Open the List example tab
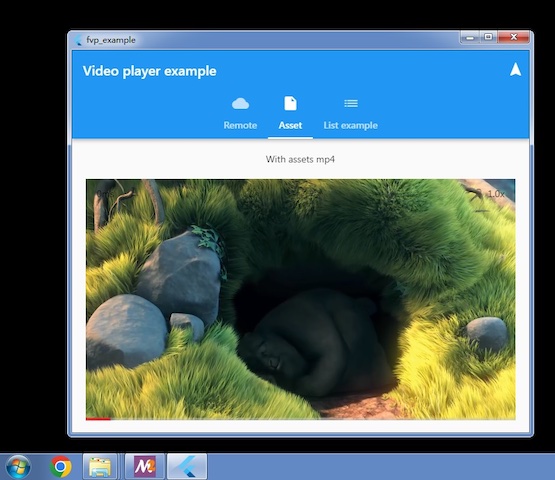The width and height of the screenshot is (555, 480). click(350, 114)
